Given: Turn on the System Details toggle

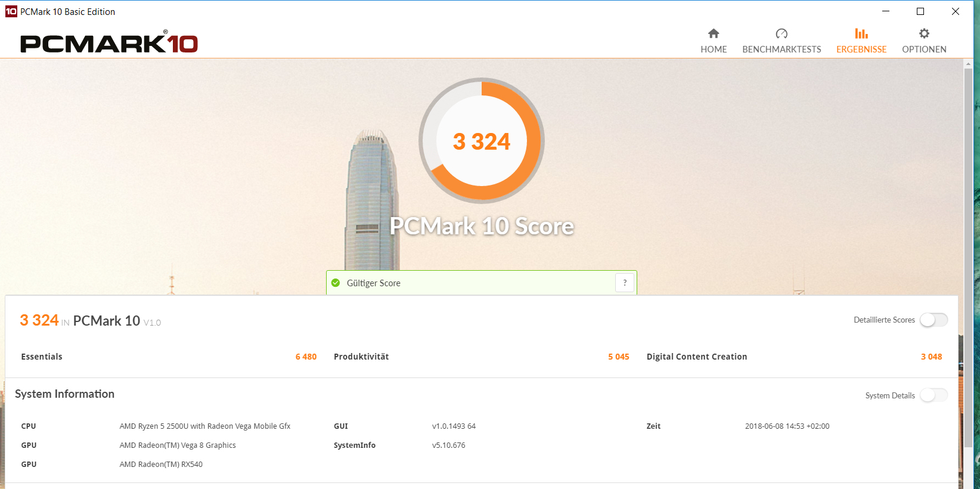Looking at the screenshot, I should (x=934, y=395).
